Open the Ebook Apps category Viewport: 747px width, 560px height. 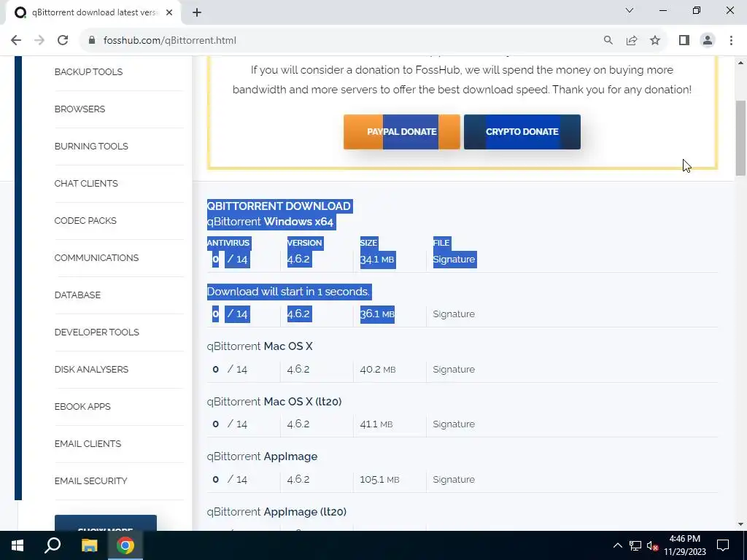click(82, 406)
